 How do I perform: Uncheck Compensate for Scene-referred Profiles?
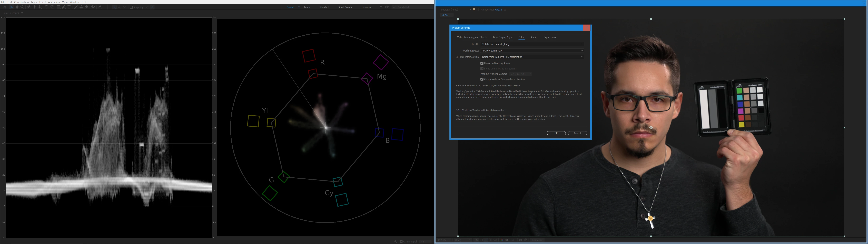pos(482,79)
